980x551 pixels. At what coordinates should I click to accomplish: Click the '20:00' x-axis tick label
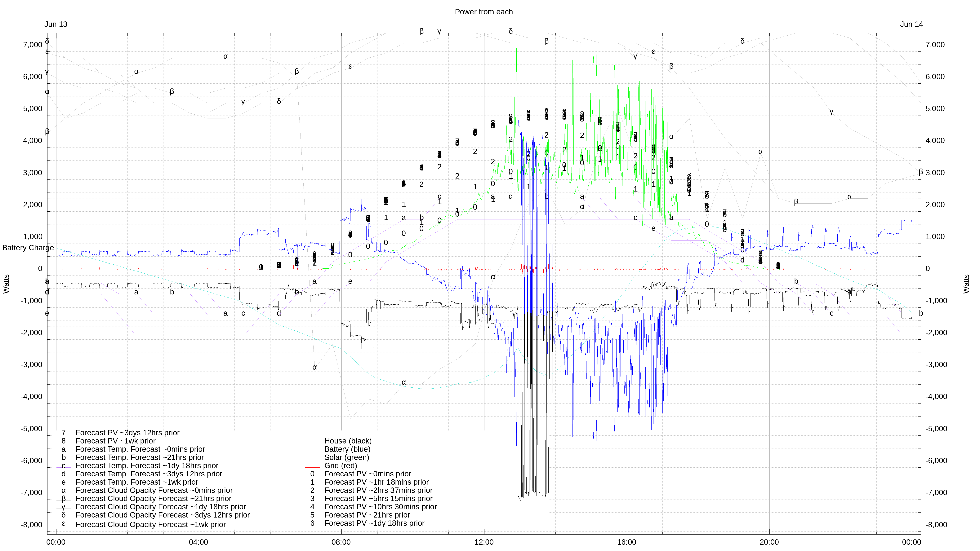pos(769,543)
